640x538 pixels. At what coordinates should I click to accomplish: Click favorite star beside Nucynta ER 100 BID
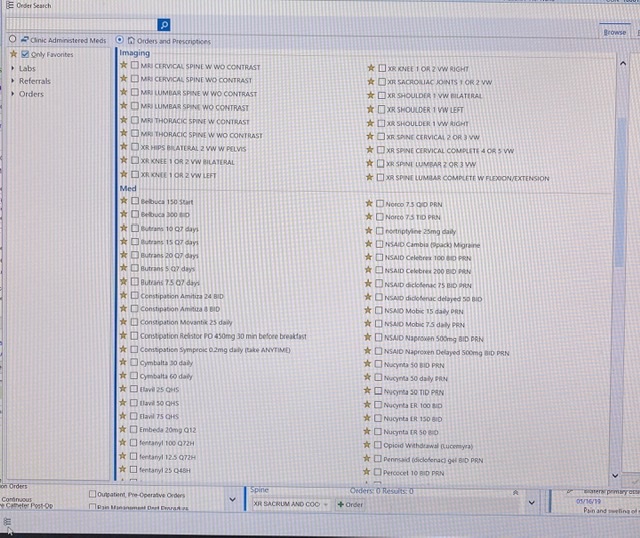367,404
